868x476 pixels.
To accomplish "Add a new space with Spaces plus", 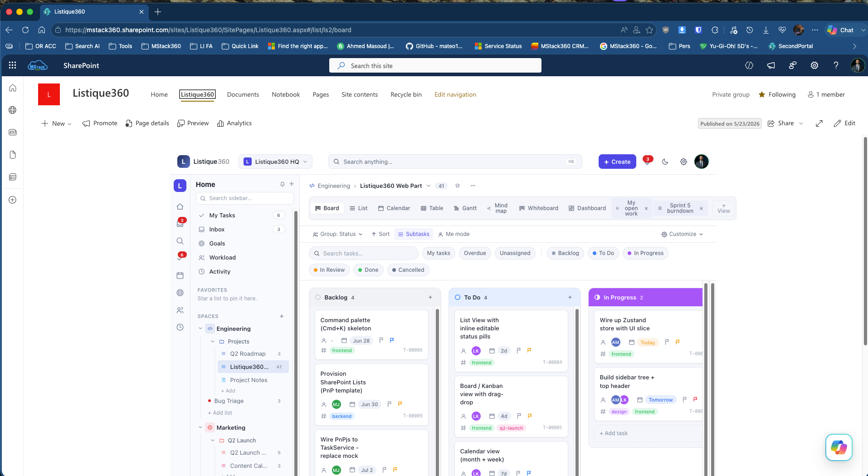I will click(282, 316).
